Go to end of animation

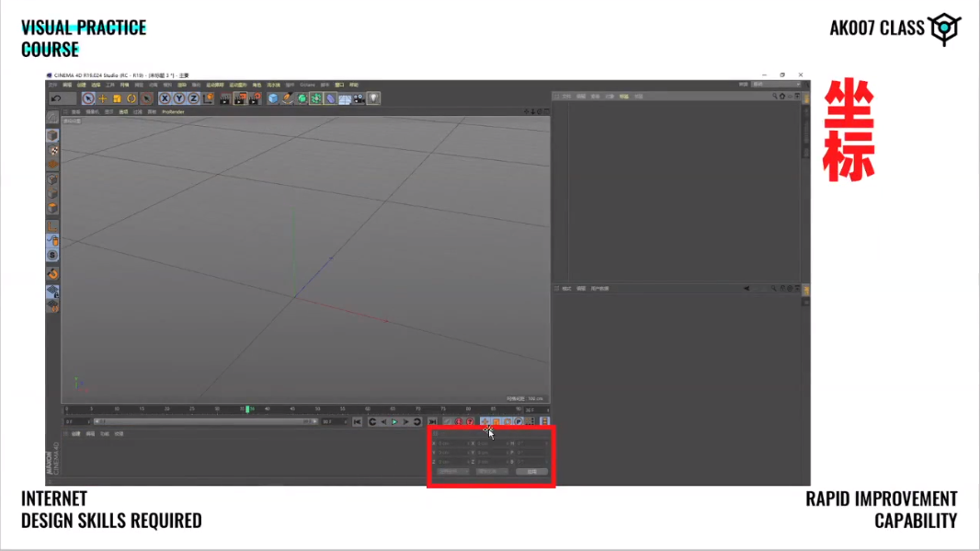point(432,422)
